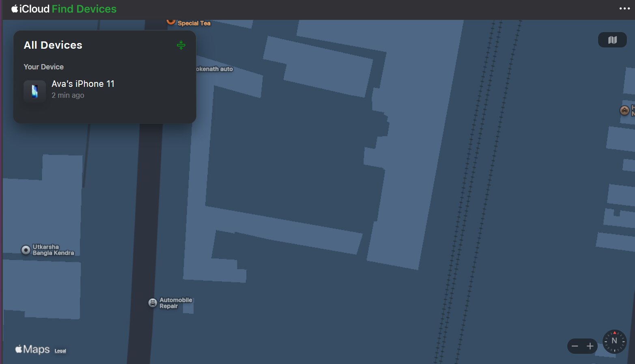Click the '2 min ago' status text
The height and width of the screenshot is (364, 635).
(68, 95)
